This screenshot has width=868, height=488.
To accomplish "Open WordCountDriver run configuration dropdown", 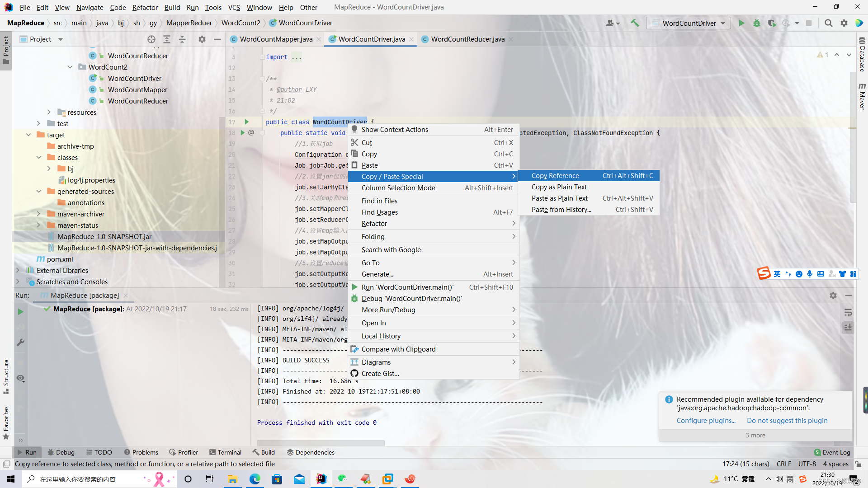I will (x=689, y=23).
